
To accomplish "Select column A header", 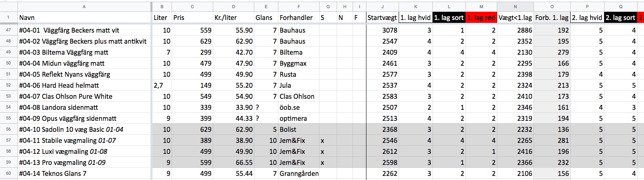I will tap(84, 7).
